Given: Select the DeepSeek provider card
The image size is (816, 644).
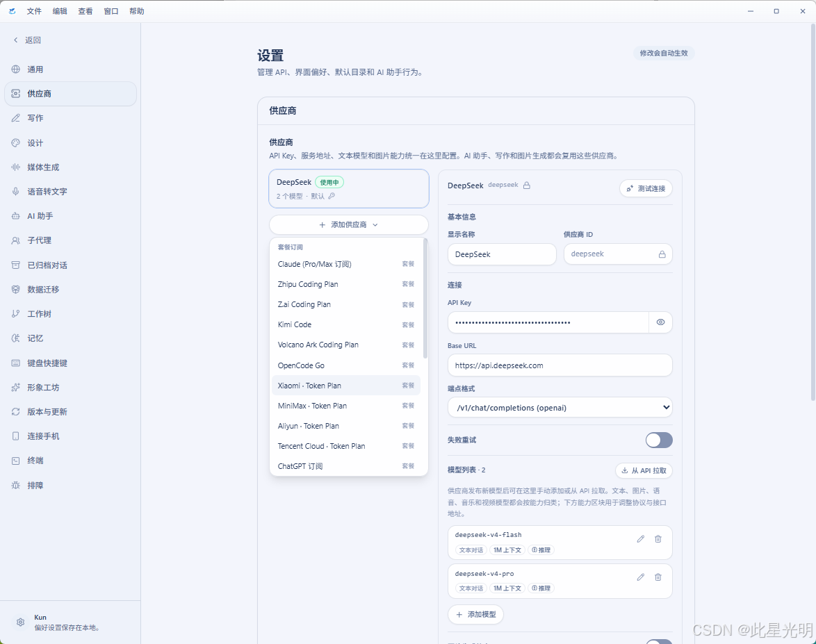Looking at the screenshot, I should pos(349,188).
